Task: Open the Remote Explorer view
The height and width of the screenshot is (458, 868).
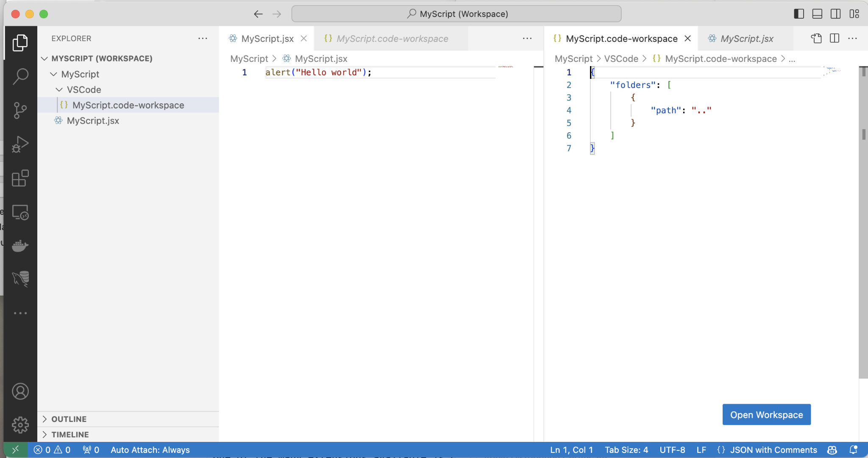Action: pyautogui.click(x=20, y=212)
